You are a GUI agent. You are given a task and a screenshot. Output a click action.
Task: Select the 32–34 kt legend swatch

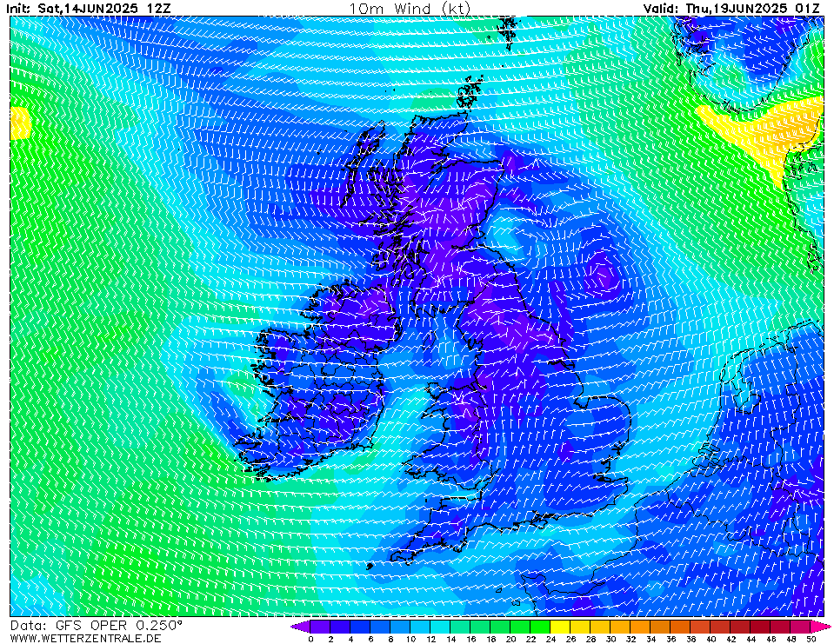pos(641,627)
